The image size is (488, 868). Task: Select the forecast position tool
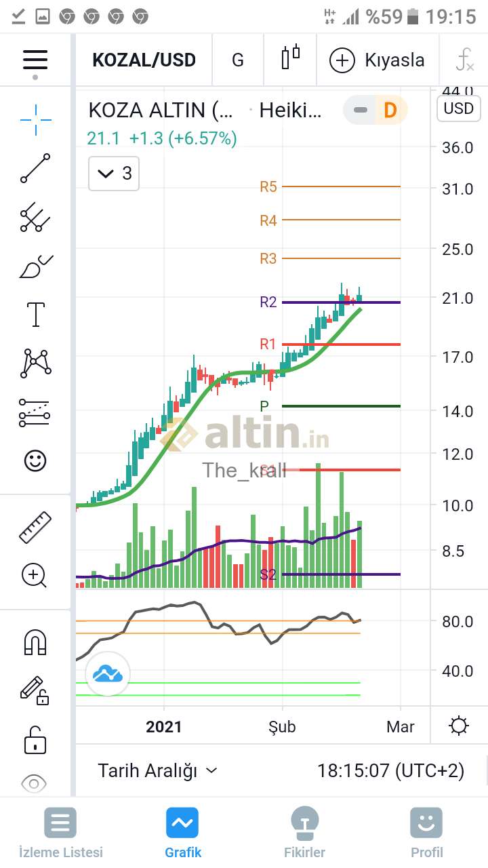coord(35,412)
